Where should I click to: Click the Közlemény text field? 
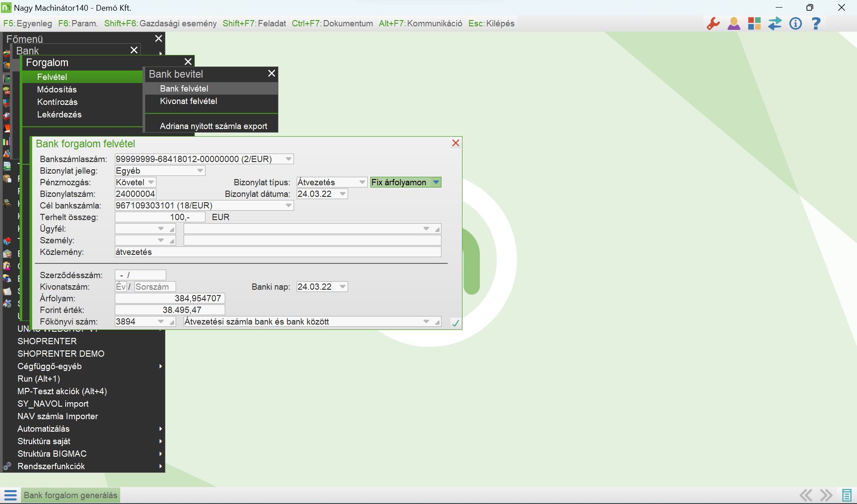[x=278, y=252]
